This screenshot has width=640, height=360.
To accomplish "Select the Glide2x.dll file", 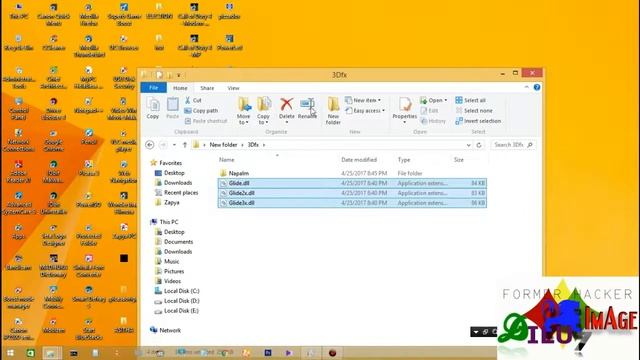I will [x=352, y=193].
